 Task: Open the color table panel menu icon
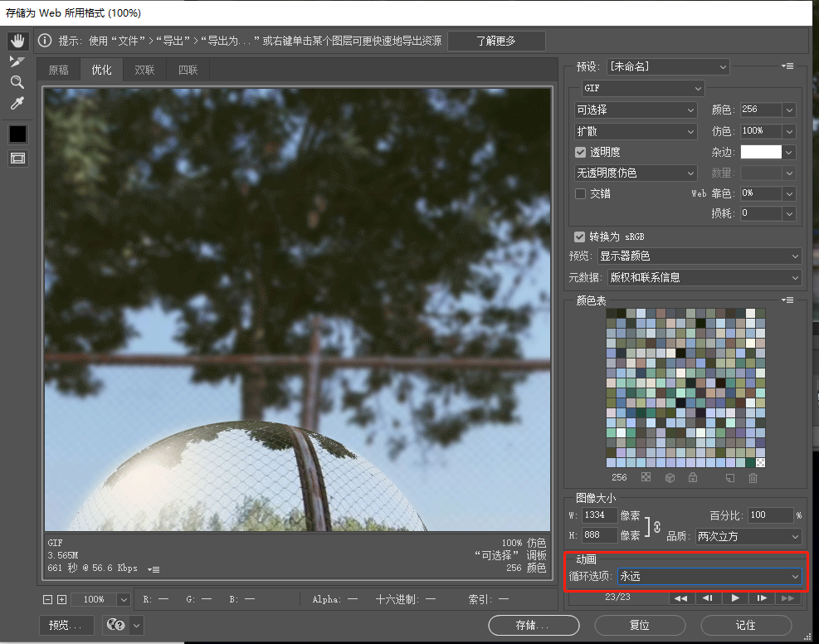point(787,300)
